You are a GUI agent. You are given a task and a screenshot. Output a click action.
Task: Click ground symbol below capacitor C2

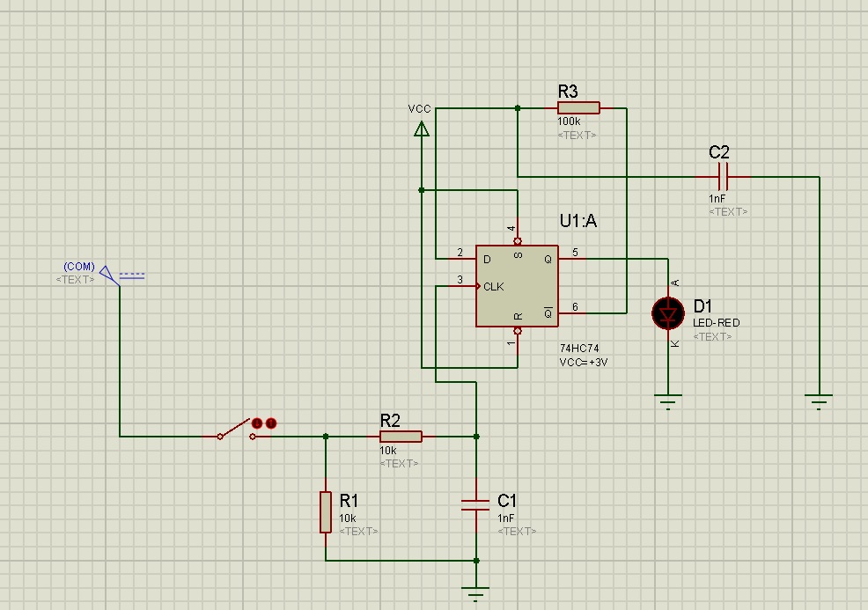pyautogui.click(x=819, y=402)
